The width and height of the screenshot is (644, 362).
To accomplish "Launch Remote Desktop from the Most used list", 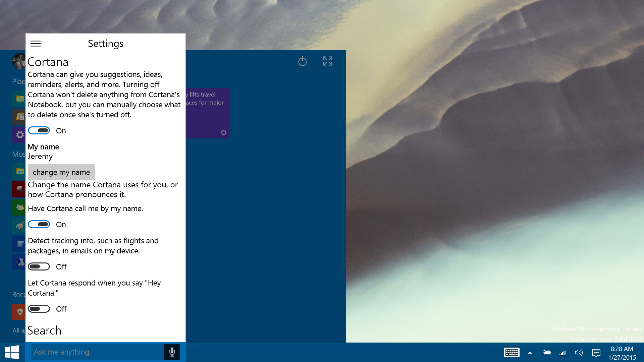I will coord(19,262).
